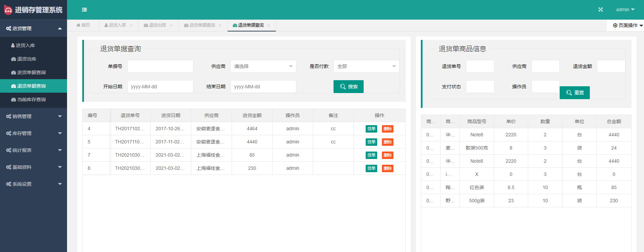This screenshot has height=252, width=644.
Task: Click the 退货金额 field in product info
Action: point(611,66)
